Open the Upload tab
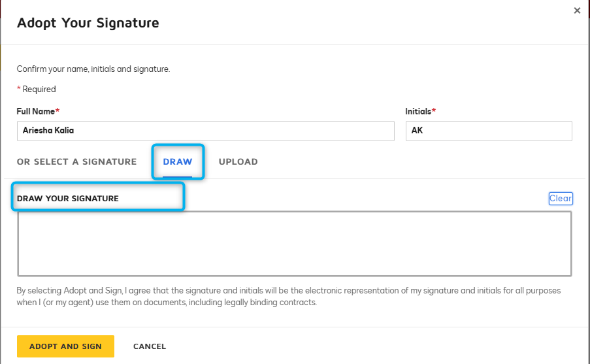 238,162
